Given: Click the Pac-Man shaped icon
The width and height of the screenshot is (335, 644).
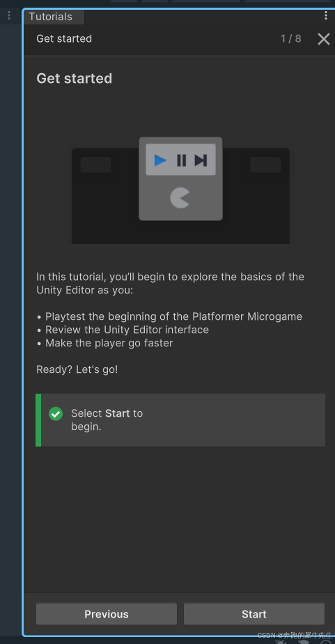Looking at the screenshot, I should tap(180, 198).
